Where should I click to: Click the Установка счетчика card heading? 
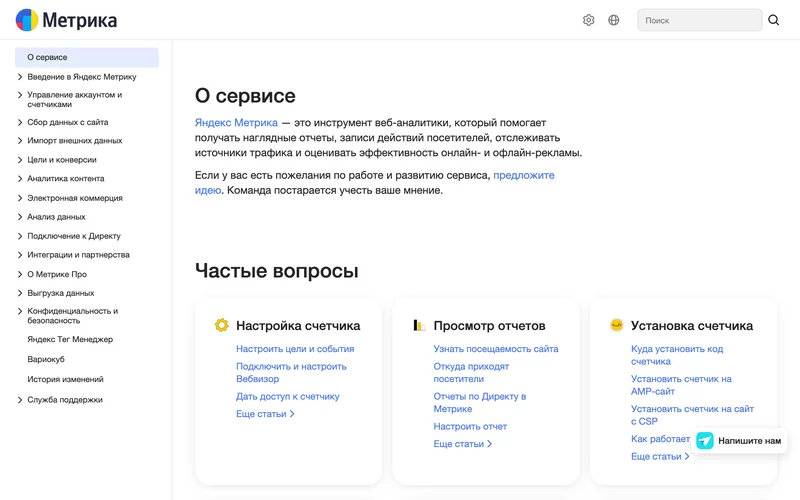(692, 326)
